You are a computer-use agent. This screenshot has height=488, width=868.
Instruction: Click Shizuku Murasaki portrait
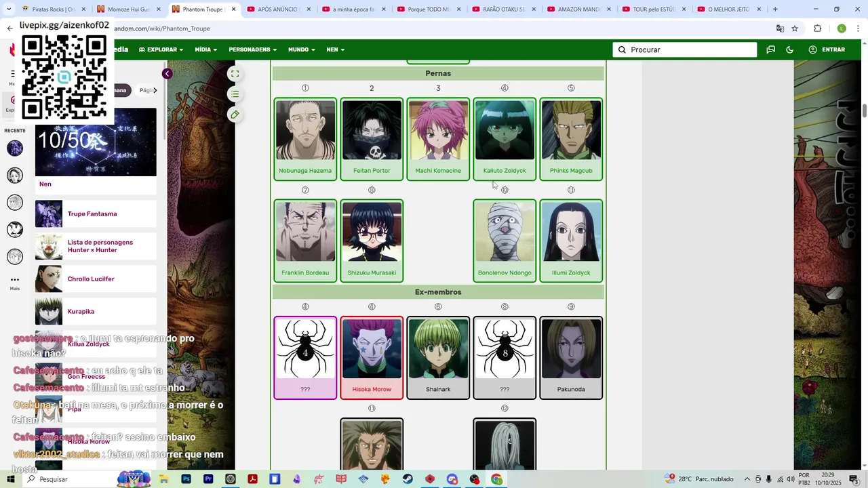(372, 232)
